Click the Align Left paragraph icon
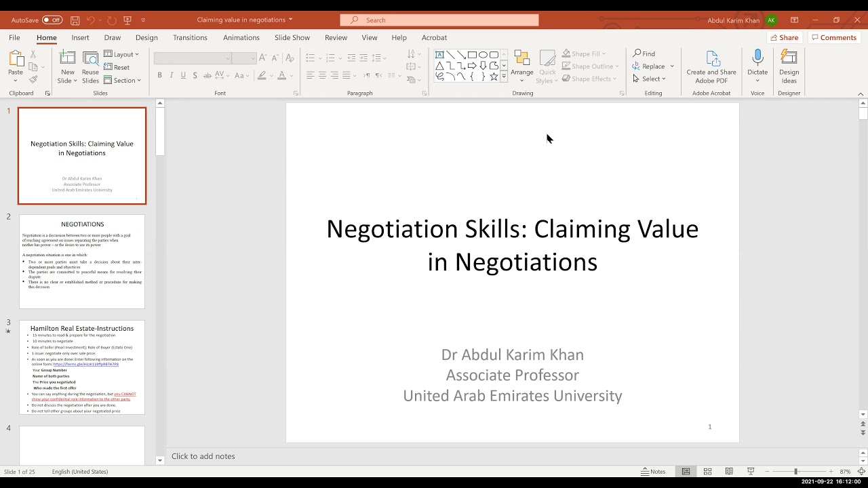868x488 pixels. (310, 75)
